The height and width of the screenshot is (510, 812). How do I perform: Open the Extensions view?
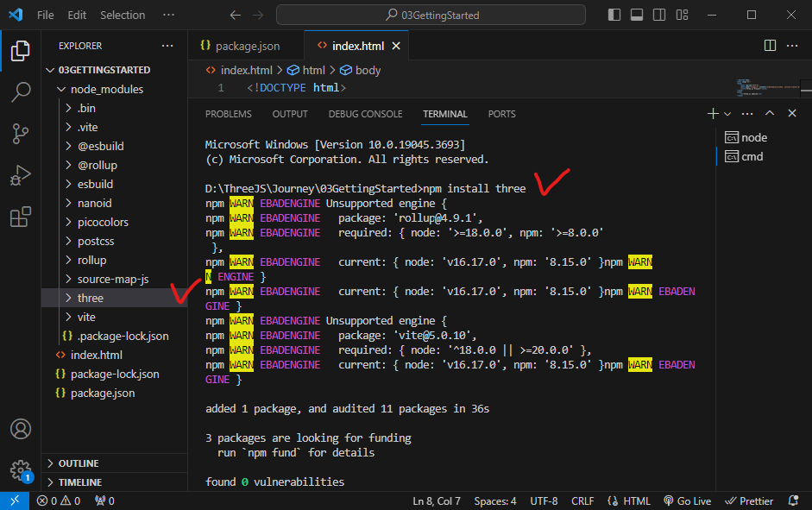[x=20, y=217]
